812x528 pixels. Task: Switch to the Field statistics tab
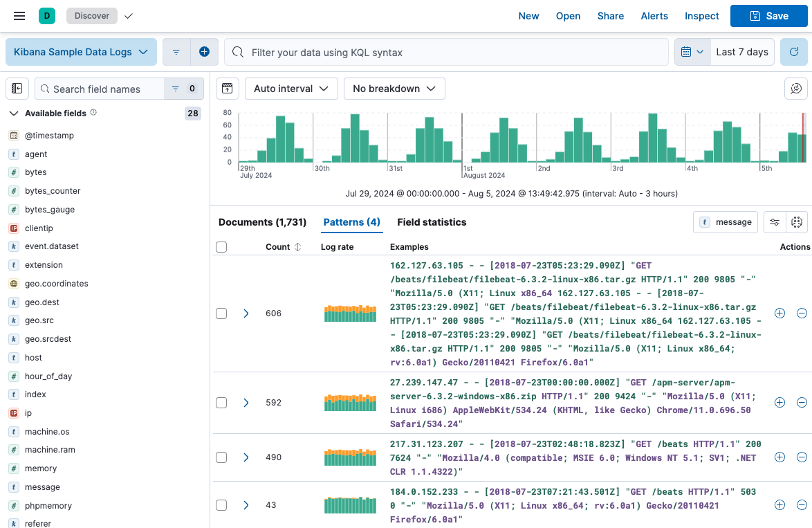coord(430,222)
